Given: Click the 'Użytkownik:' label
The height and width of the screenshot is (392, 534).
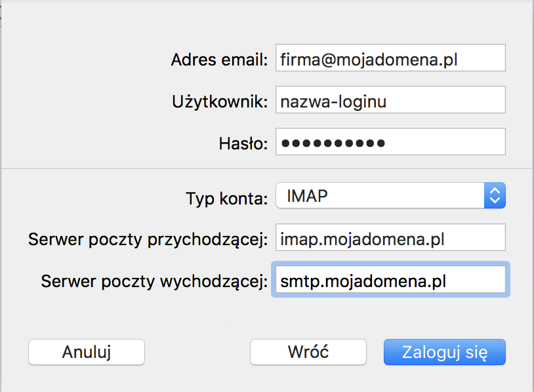Looking at the screenshot, I should [x=220, y=102].
